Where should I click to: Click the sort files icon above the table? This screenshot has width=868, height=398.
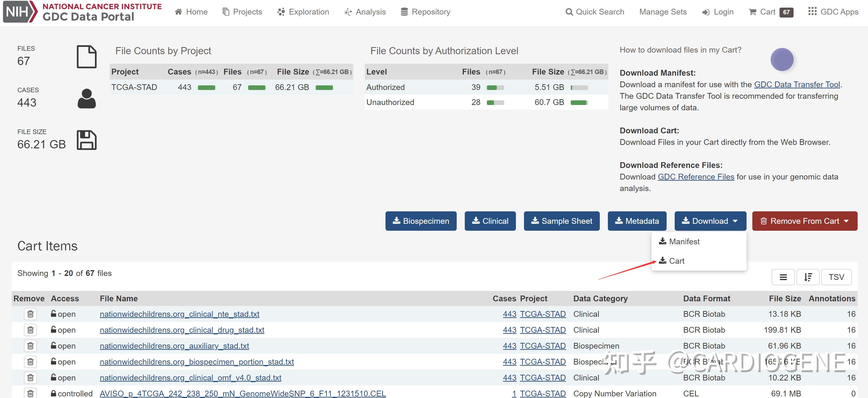coord(808,277)
